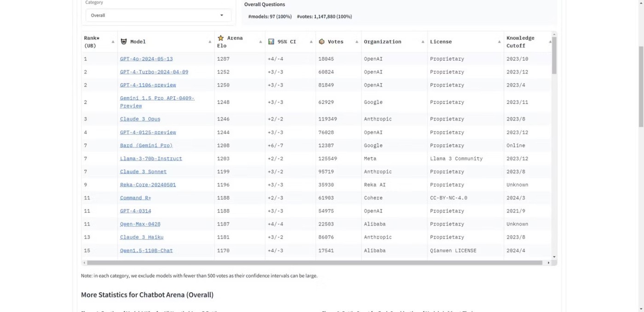Click sort arrows beside 95% CI
The height and width of the screenshot is (312, 644).
(x=311, y=42)
